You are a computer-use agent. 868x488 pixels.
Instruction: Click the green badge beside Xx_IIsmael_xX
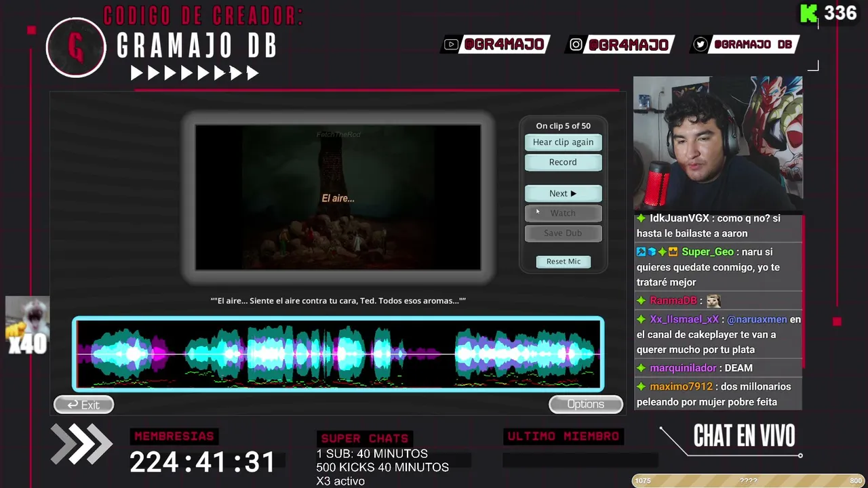coord(641,319)
